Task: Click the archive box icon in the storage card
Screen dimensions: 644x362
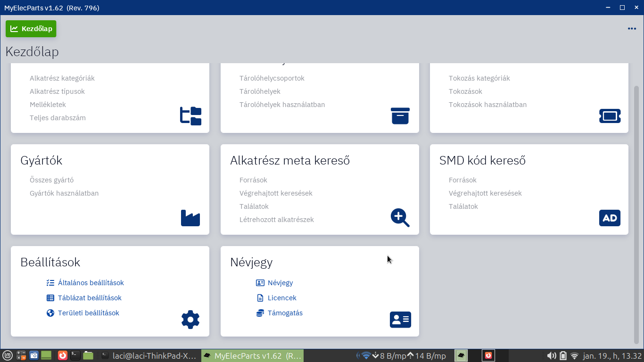Action: 400,116
